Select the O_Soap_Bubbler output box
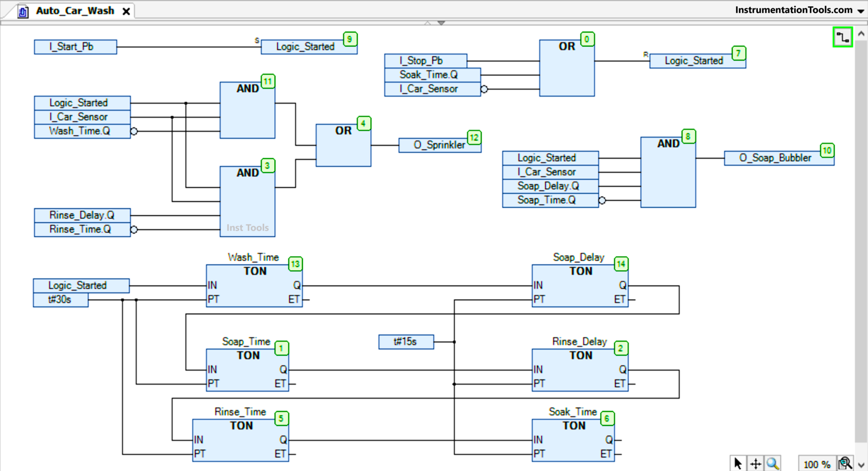868x471 pixels. point(779,158)
